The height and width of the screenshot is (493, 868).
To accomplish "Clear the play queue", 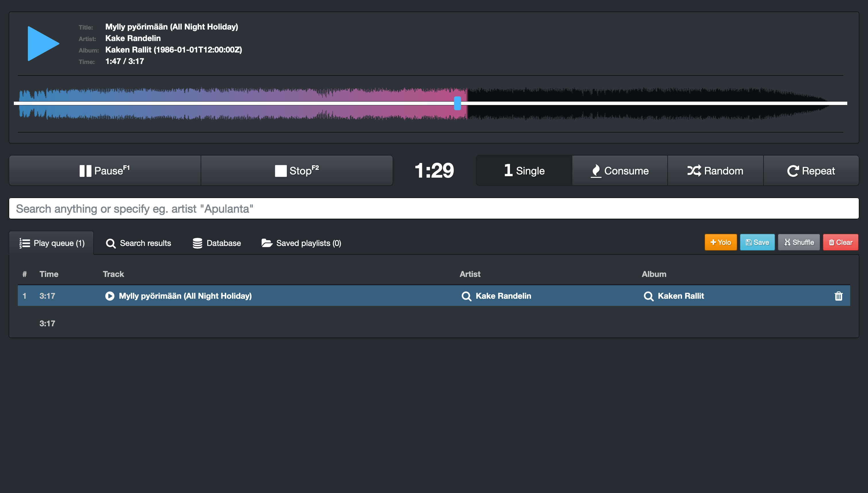I will (840, 242).
